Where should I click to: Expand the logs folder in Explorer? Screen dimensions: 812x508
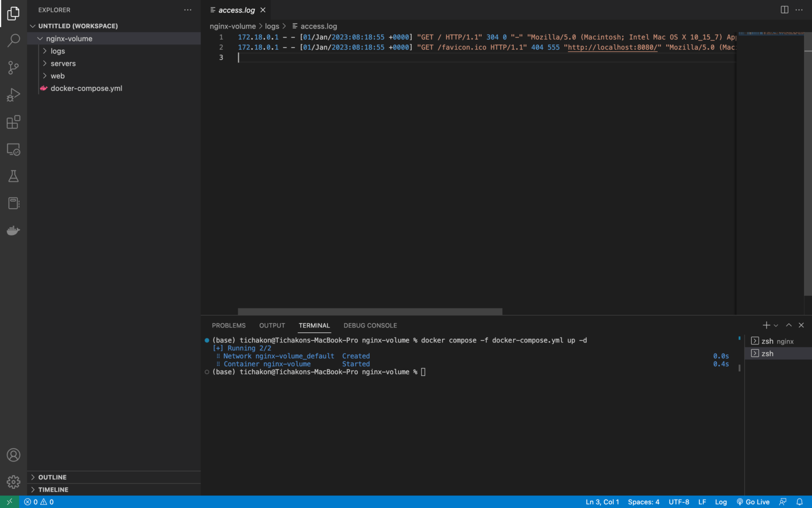[x=58, y=51]
